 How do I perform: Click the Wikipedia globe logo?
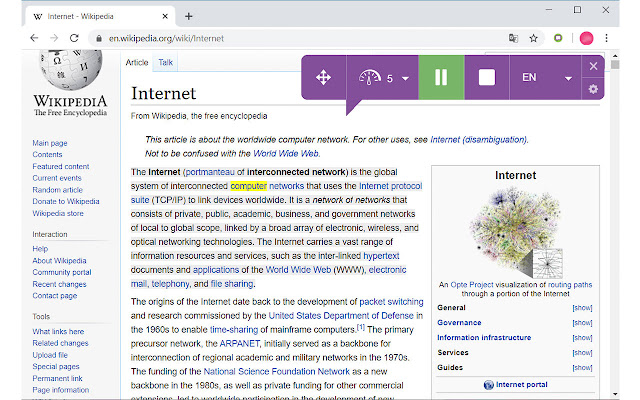[x=70, y=69]
